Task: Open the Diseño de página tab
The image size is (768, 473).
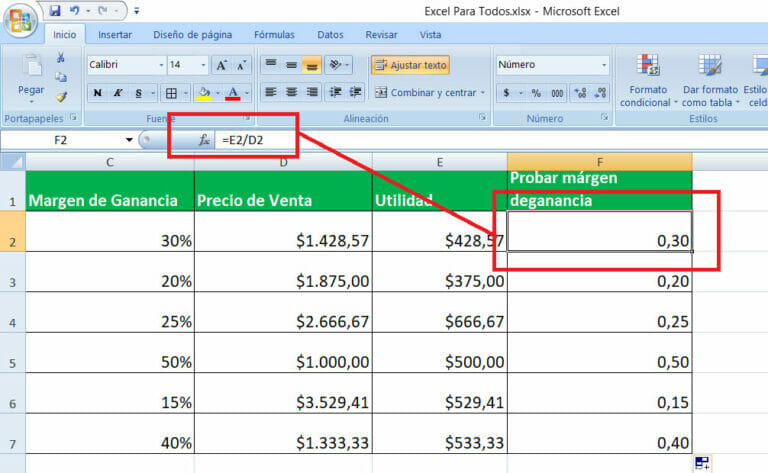Action: point(192,35)
